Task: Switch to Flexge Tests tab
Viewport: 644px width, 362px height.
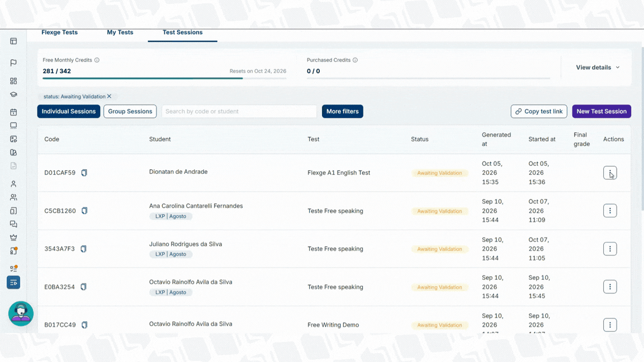Action: click(x=60, y=32)
